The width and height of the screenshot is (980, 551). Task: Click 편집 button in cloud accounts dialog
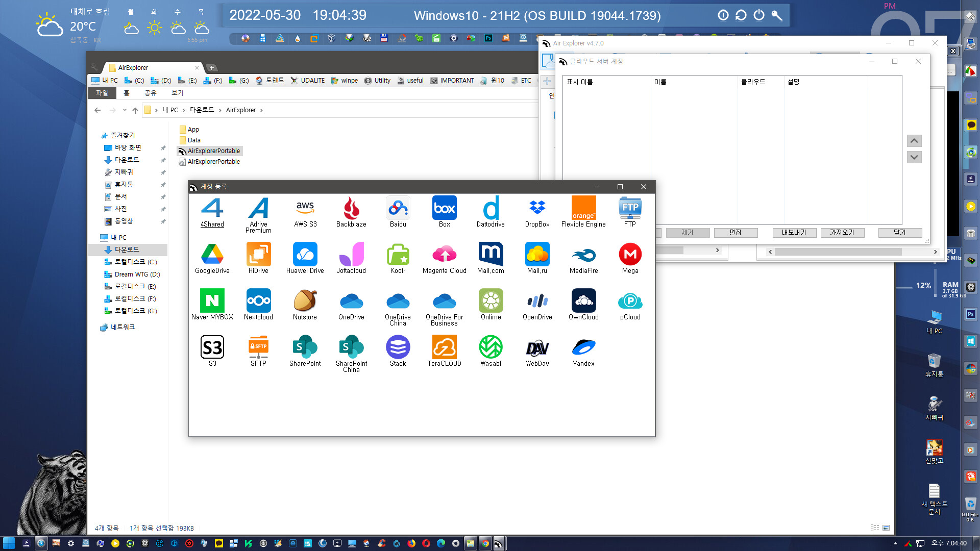(x=736, y=233)
